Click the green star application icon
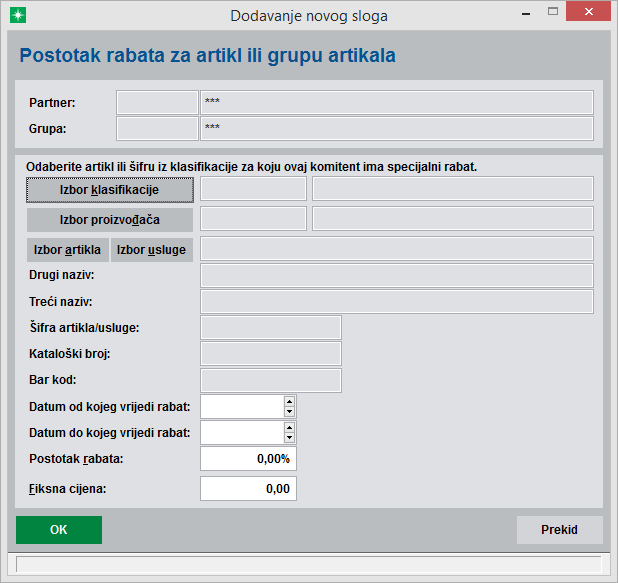 click(x=18, y=15)
